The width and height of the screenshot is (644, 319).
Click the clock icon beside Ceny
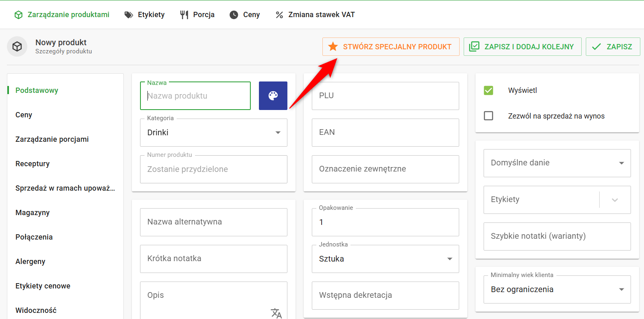click(x=234, y=15)
